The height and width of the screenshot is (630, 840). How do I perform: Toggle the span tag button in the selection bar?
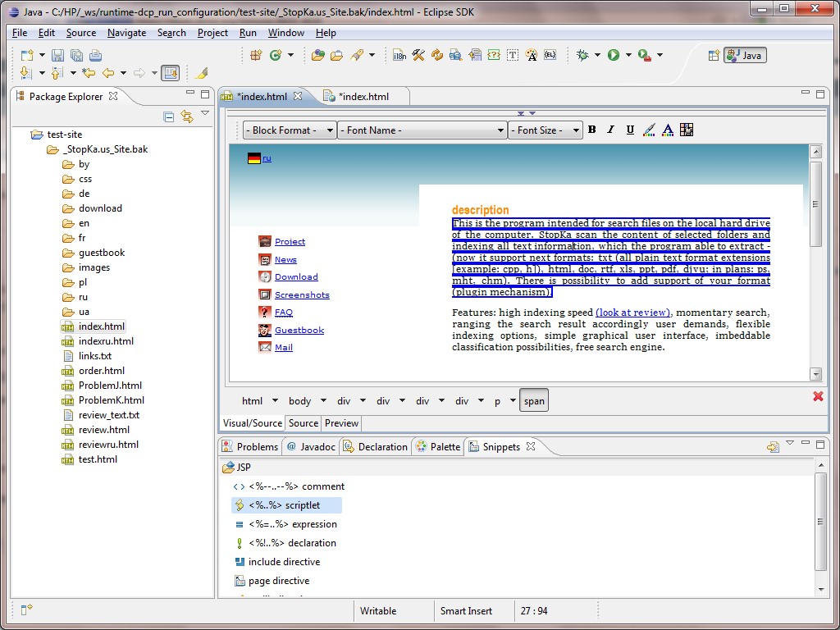pyautogui.click(x=534, y=401)
